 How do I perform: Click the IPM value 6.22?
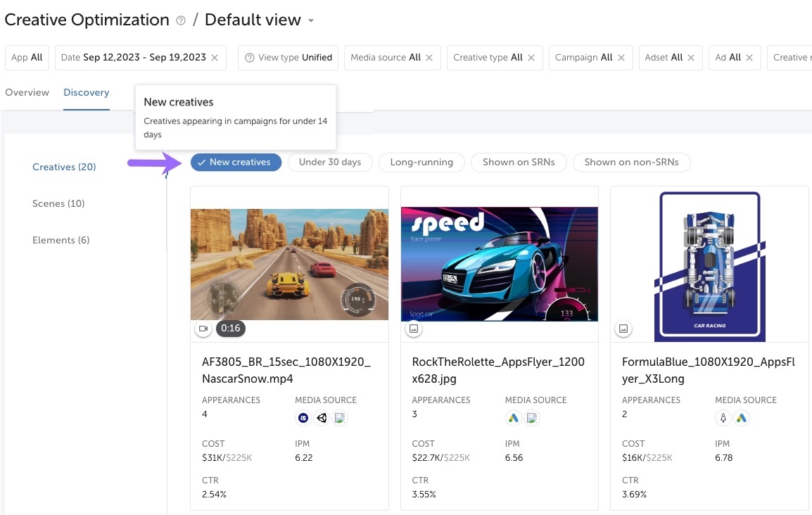(304, 457)
